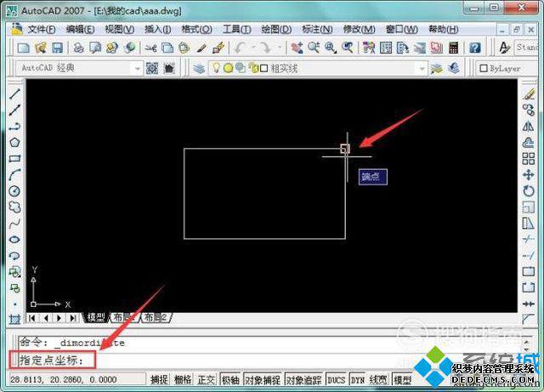Open the 标注(N) menu
544x392 pixels.
pyautogui.click(x=317, y=29)
